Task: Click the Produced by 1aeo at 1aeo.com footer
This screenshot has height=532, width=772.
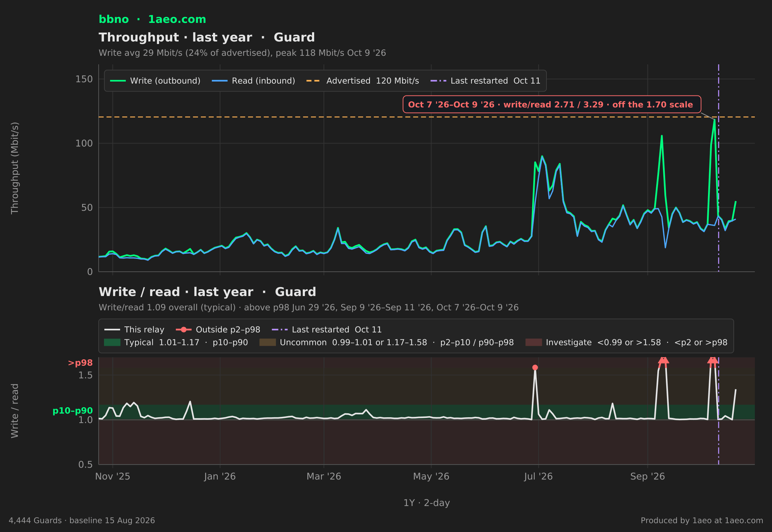Action: coord(702,521)
